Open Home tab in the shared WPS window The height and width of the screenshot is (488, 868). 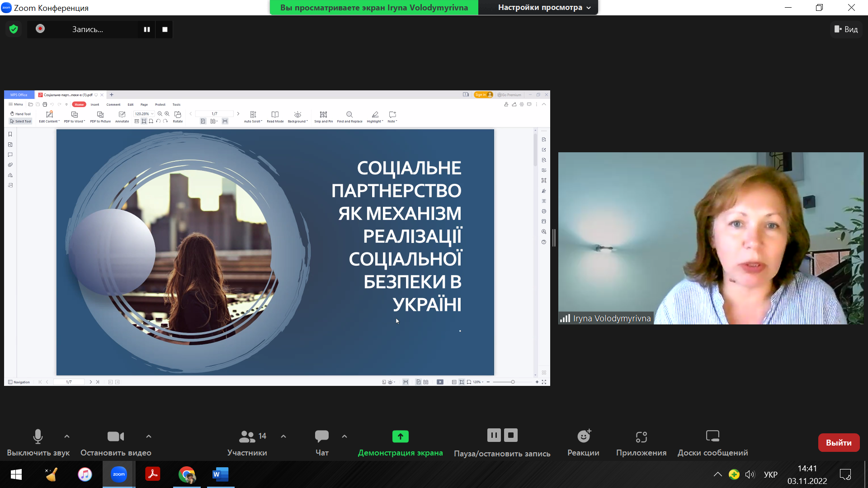click(x=79, y=104)
